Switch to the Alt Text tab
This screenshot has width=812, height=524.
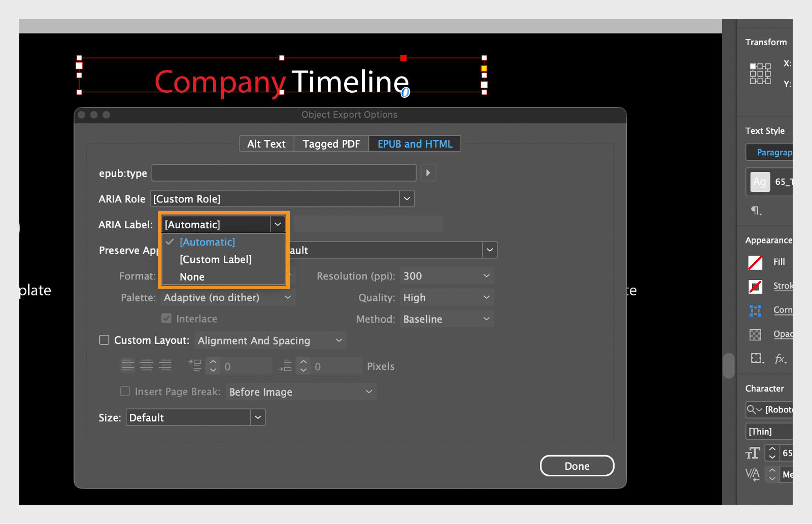click(266, 144)
